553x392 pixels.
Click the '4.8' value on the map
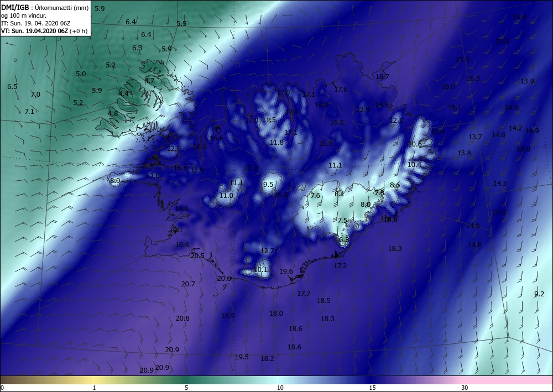click(113, 114)
